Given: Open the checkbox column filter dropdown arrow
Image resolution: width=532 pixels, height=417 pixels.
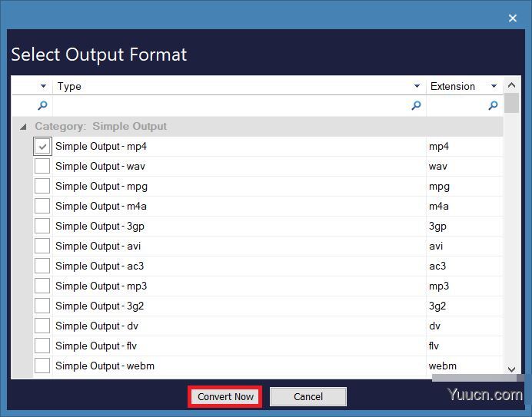Looking at the screenshot, I should (x=43, y=86).
